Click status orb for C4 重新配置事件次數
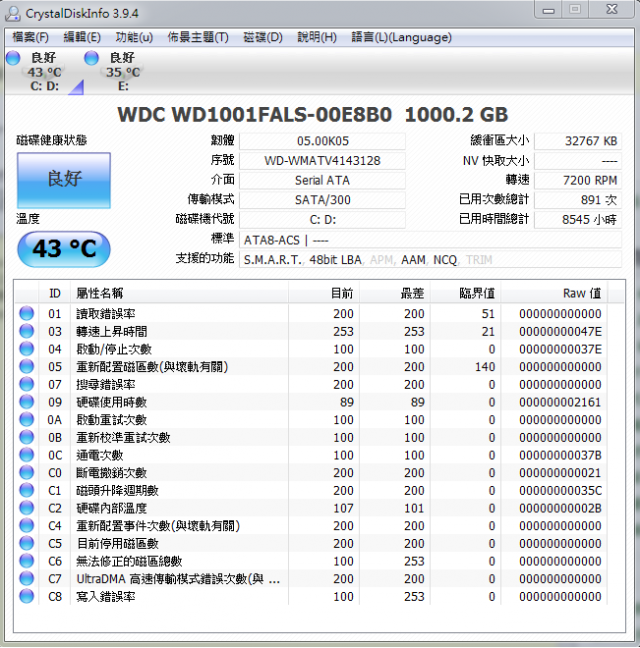 tap(26, 525)
